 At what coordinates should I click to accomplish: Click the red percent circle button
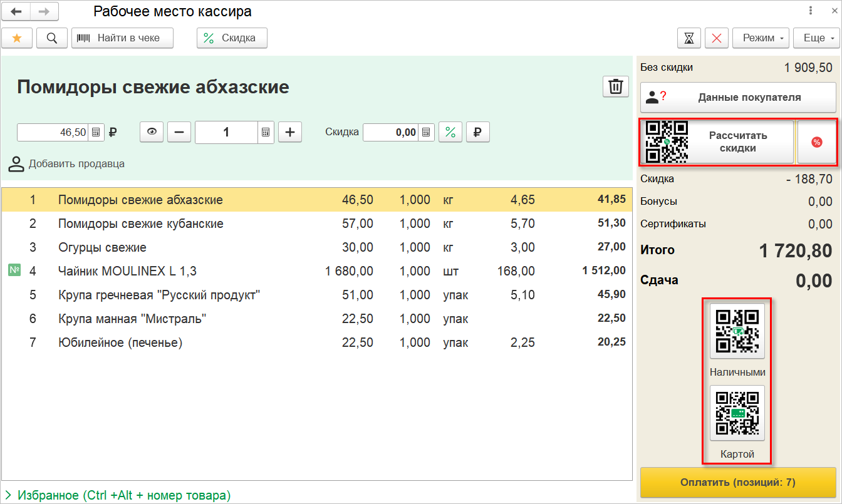[816, 142]
